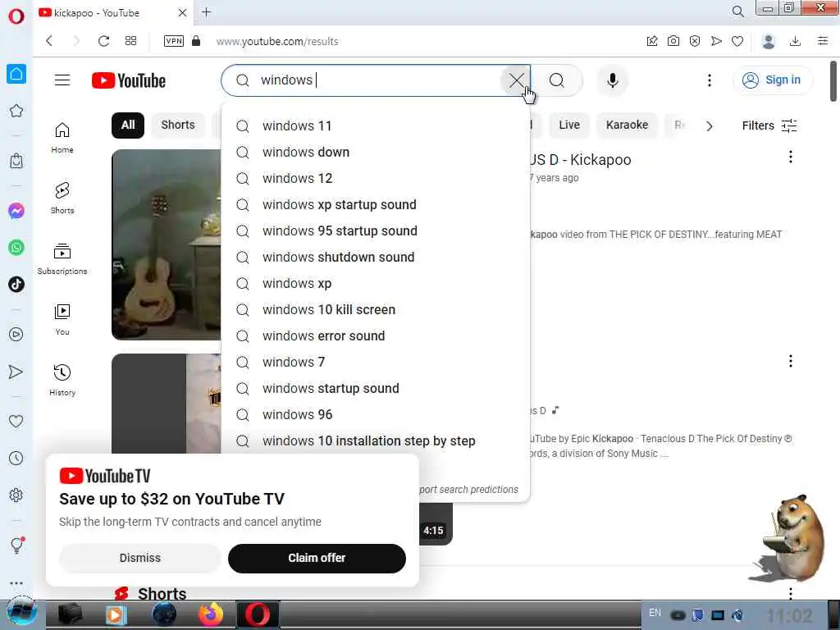Sign in to YouTube
The width and height of the screenshot is (840, 630).
pyautogui.click(x=772, y=80)
